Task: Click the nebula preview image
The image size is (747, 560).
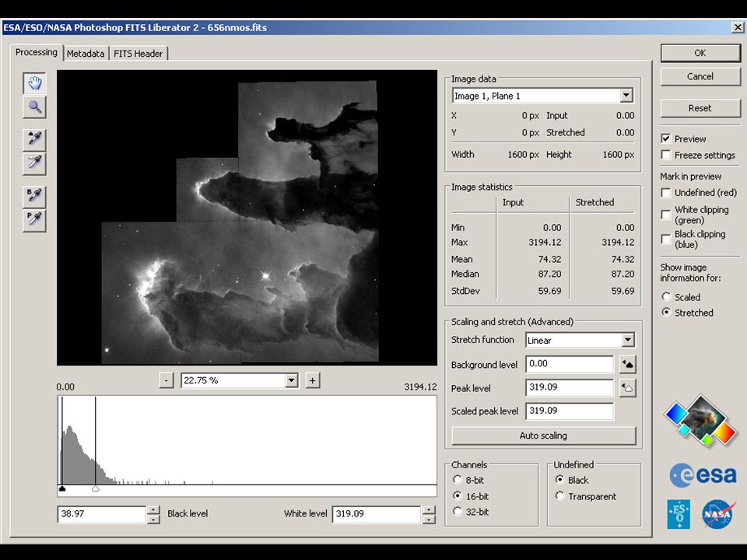Action: (x=247, y=218)
